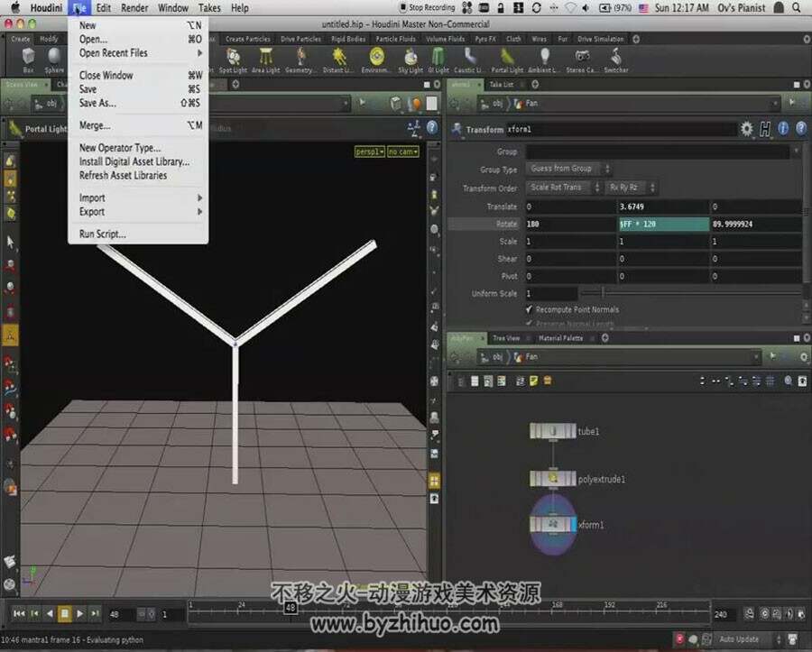Click the Sphere shelf tool
812x652 pixels.
pyautogui.click(x=54, y=60)
